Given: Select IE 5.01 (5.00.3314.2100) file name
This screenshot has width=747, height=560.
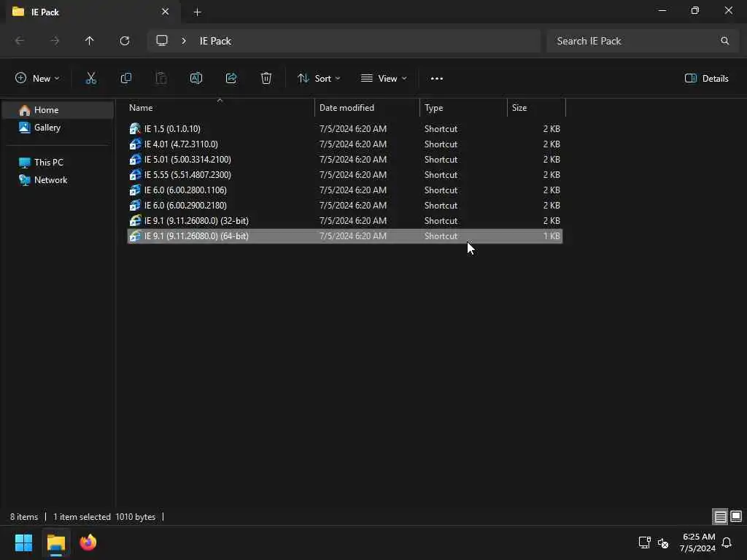Looking at the screenshot, I should point(187,160).
